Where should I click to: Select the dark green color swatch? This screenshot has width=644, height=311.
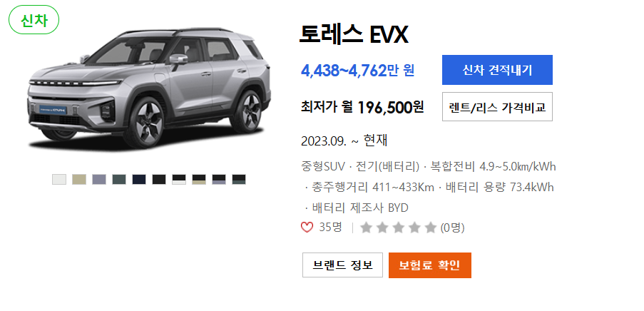119,180
